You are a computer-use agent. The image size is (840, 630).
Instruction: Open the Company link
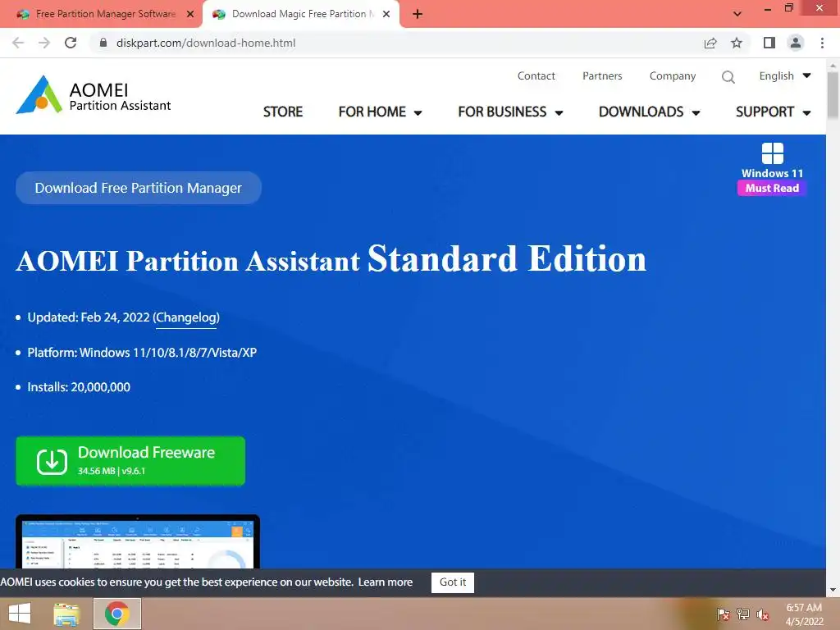click(673, 76)
